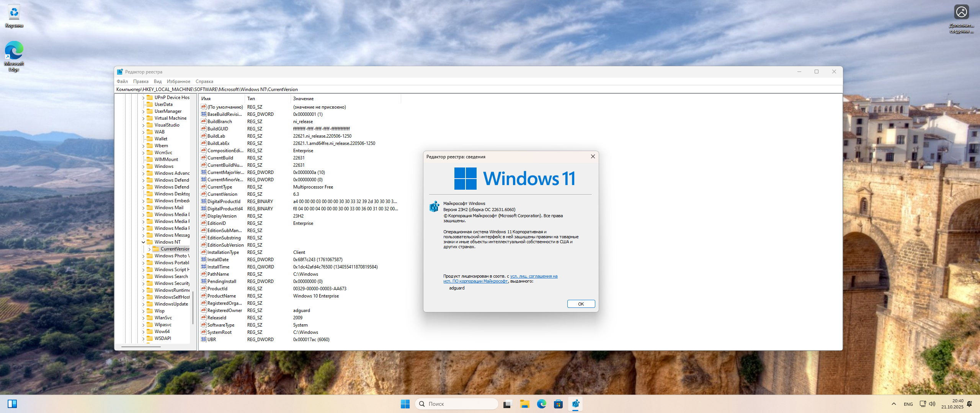Open the license terms link
The height and width of the screenshot is (413, 980).
[533, 276]
